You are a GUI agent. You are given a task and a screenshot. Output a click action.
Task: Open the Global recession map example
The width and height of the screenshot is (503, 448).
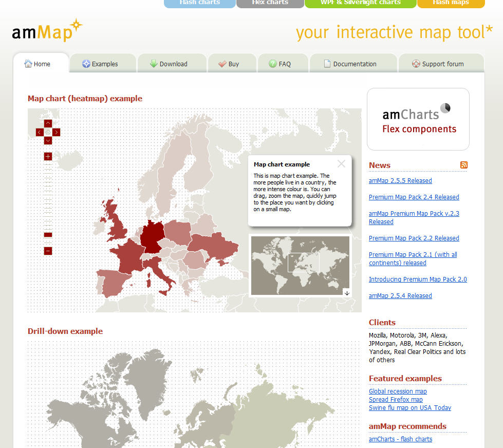pyautogui.click(x=398, y=391)
